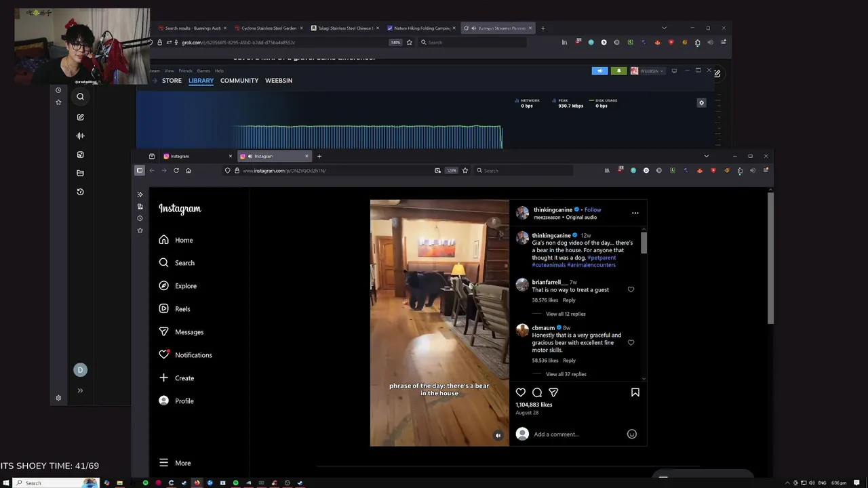868x488 pixels.
Task: Open the emoji picker in comment box
Action: [x=632, y=434]
